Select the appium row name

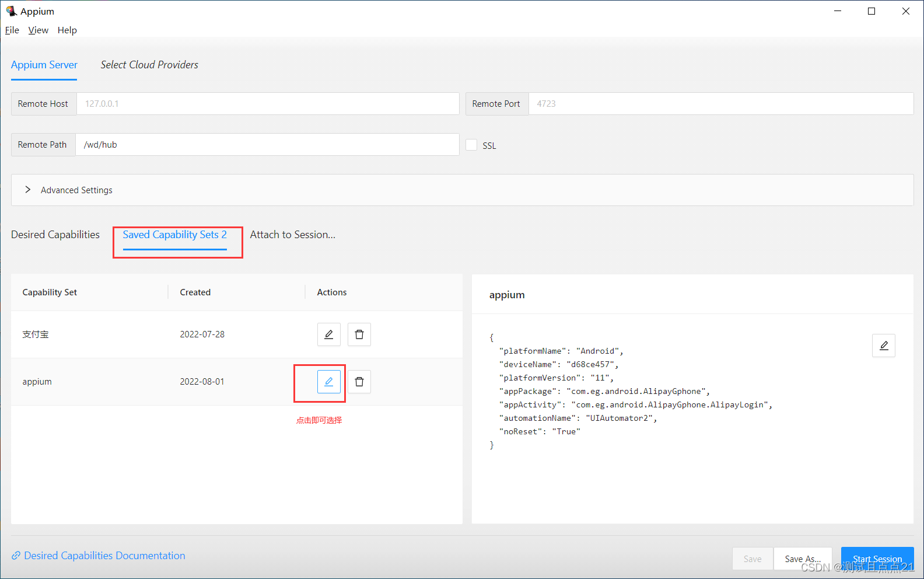pos(37,382)
